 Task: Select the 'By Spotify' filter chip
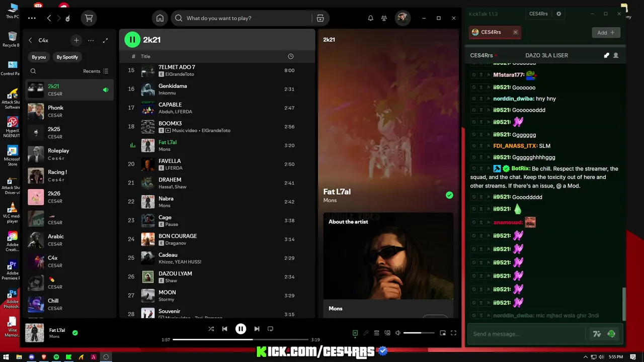click(67, 57)
